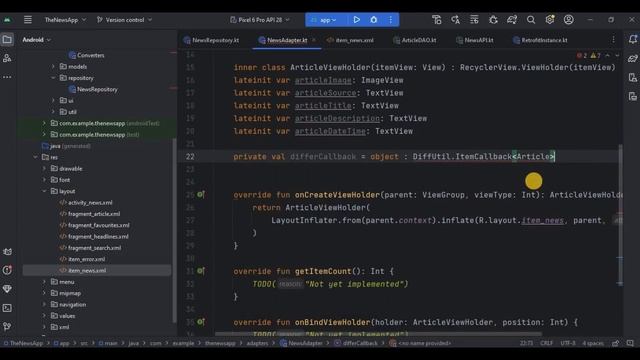
Task: Switch to RetrofitInstance.kt tab
Action: click(x=540, y=40)
